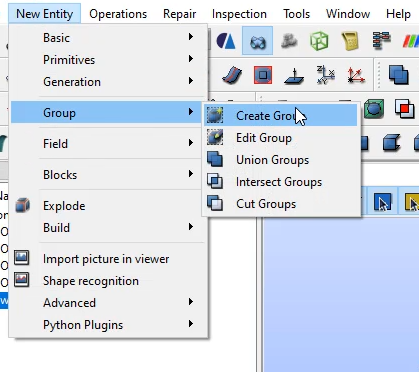This screenshot has width=419, height=372.
Task: Open the Window menu
Action: tap(348, 14)
